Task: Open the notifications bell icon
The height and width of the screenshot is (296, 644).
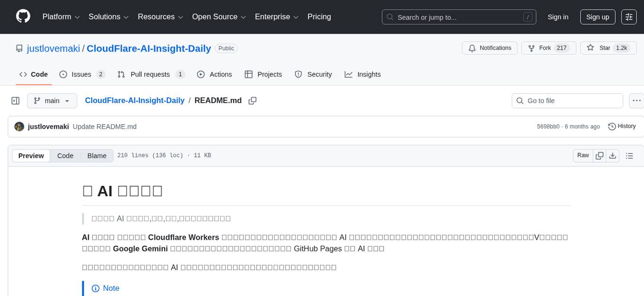Action: 472,48
